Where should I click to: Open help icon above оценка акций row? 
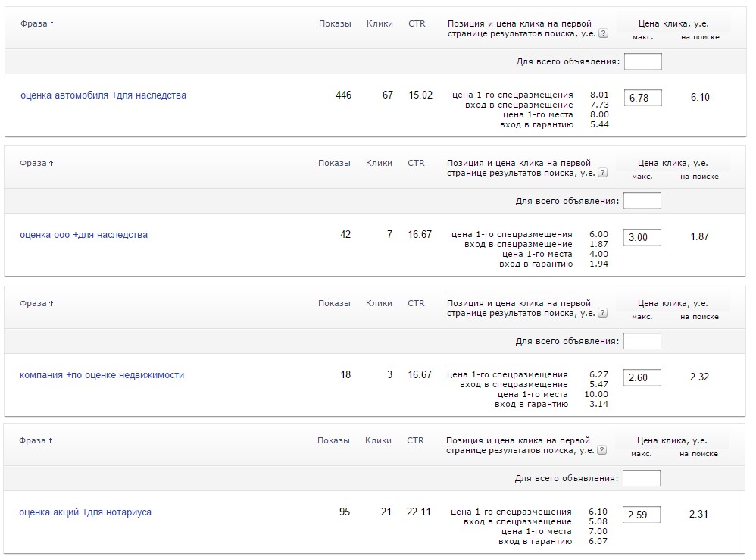click(x=601, y=450)
